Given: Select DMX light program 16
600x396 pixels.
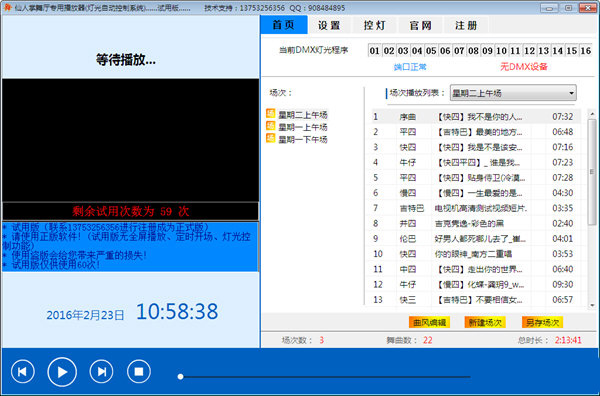Looking at the screenshot, I should pyautogui.click(x=586, y=51).
